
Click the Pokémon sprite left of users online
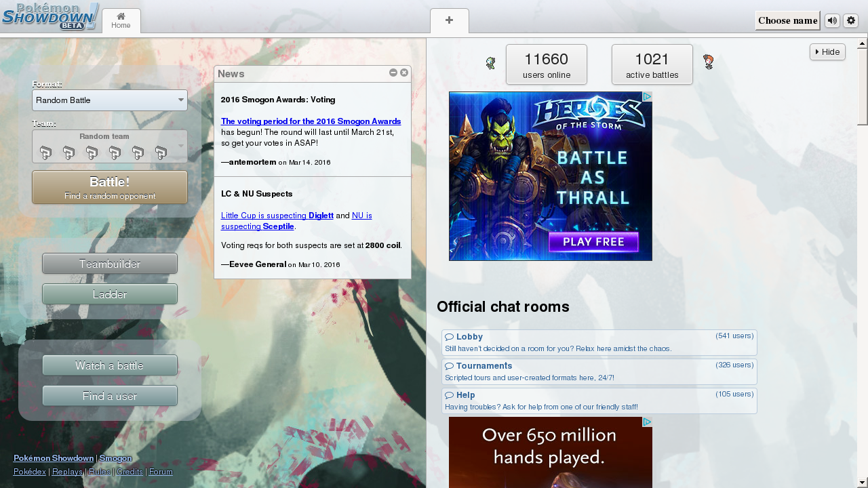(x=491, y=63)
